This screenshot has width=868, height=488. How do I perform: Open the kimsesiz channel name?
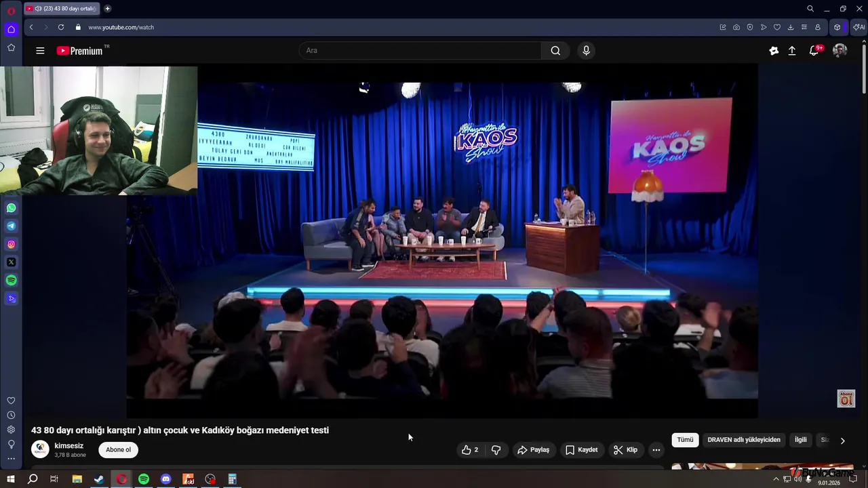tap(68, 446)
